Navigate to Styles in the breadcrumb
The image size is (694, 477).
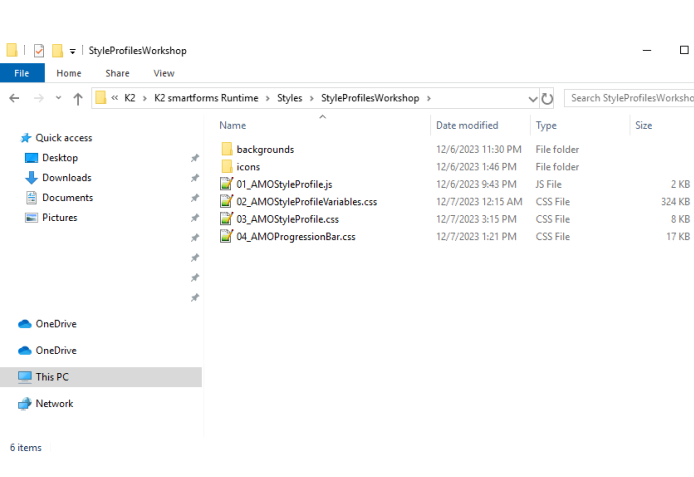[289, 98]
